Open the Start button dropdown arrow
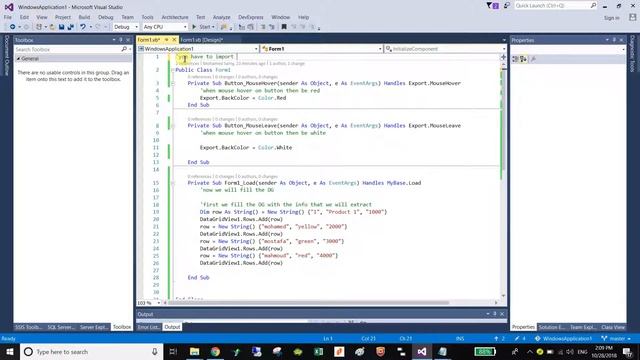This screenshot has width=640, height=360. 213,27
